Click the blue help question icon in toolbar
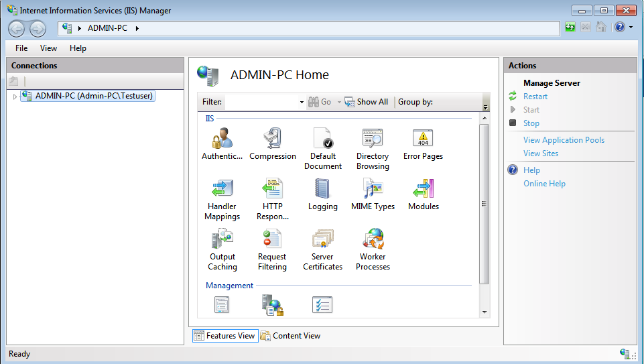The height and width of the screenshot is (364, 644). click(x=620, y=27)
